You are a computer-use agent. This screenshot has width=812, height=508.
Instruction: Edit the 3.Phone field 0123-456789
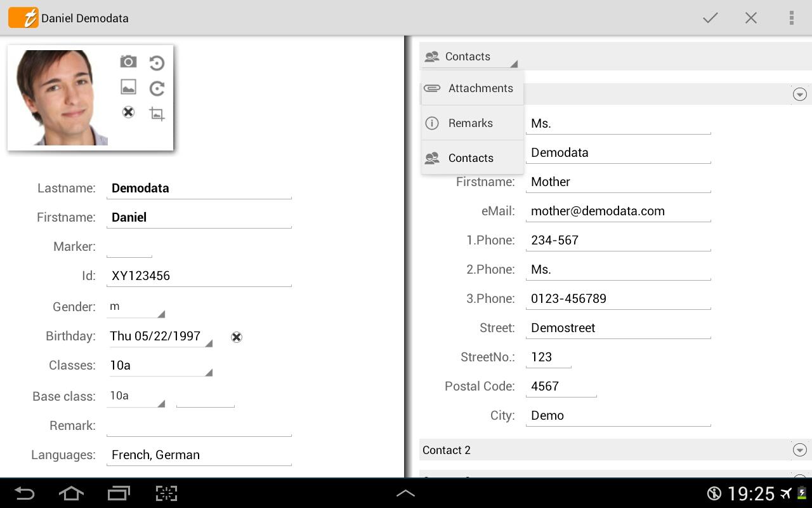click(x=619, y=298)
